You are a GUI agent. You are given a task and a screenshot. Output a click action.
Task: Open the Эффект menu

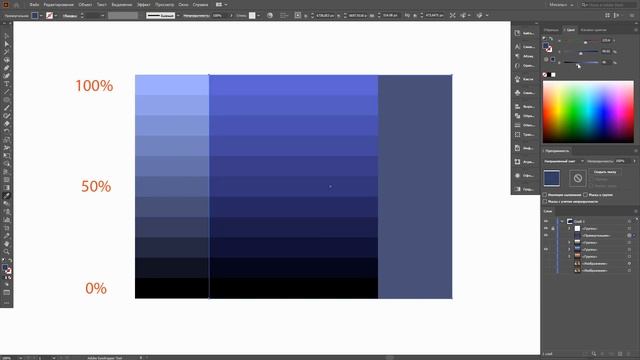coord(143,4)
